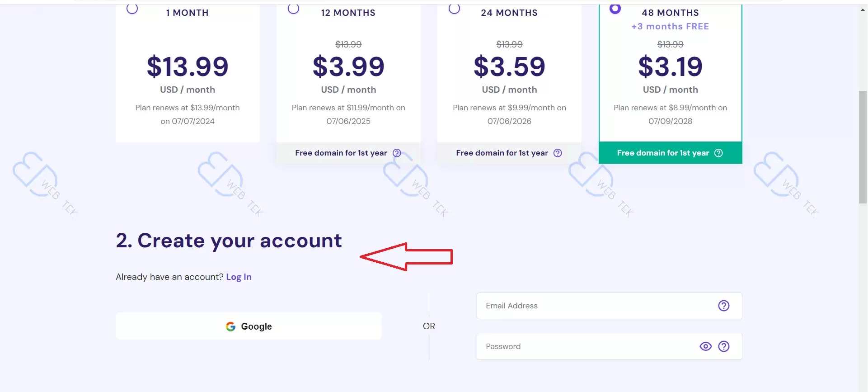Open the Log In link
Screen dimensions: 868x392
239,277
